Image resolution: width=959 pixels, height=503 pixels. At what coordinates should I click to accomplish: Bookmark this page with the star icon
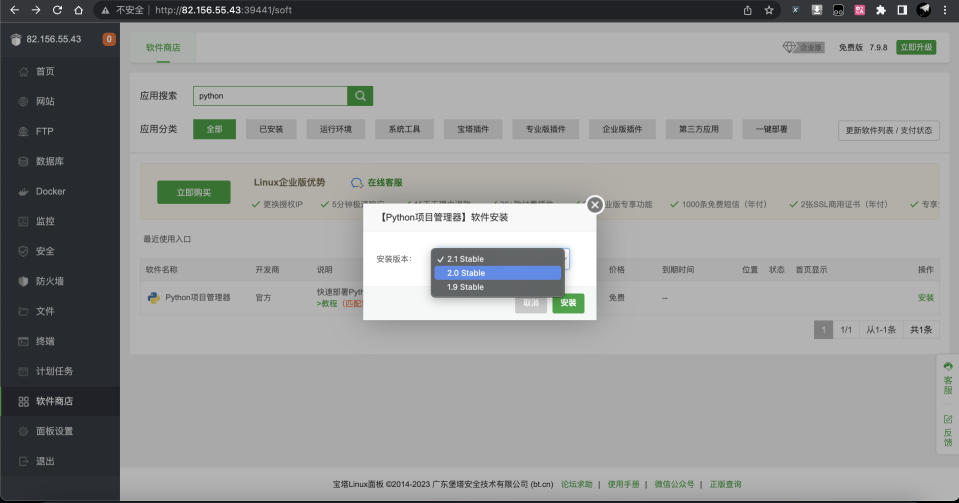(x=769, y=10)
